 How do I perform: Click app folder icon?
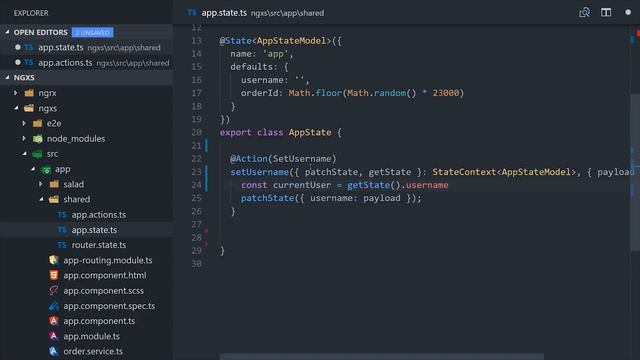click(46, 169)
